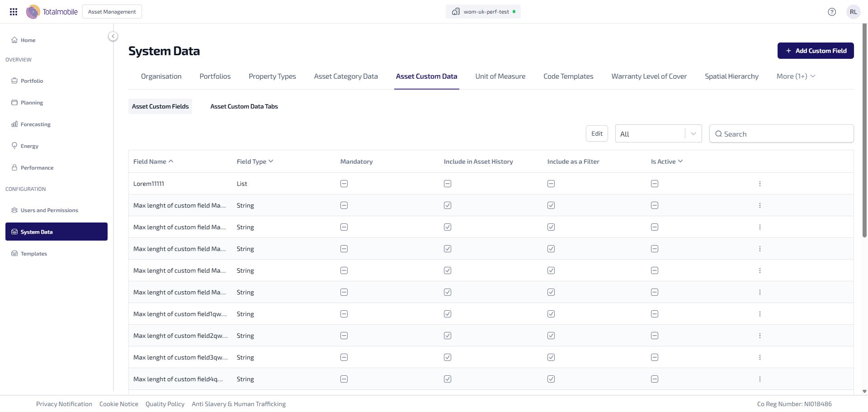Open the RL user avatar menu
The width and height of the screenshot is (868, 412).
[853, 12]
